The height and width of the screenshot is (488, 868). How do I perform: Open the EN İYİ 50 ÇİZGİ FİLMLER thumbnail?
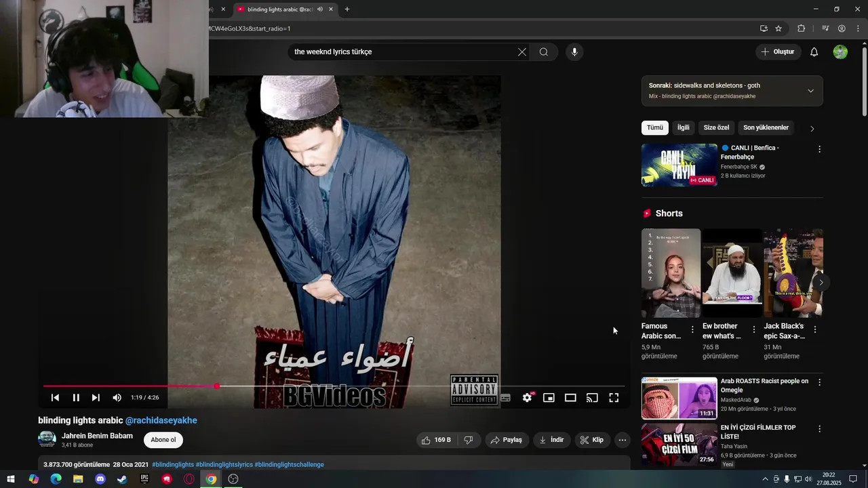(679, 445)
